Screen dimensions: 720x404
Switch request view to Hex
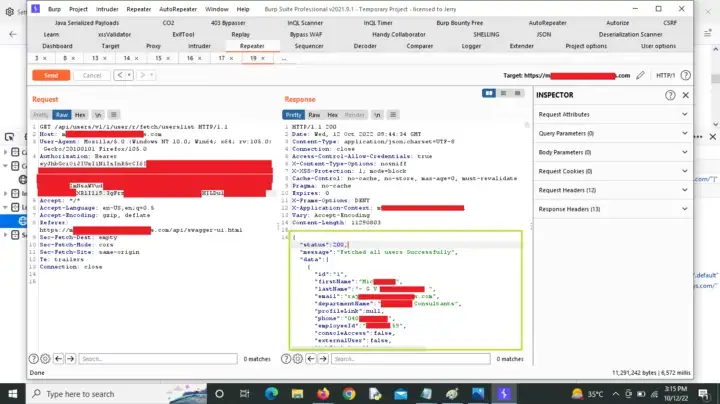click(x=80, y=115)
